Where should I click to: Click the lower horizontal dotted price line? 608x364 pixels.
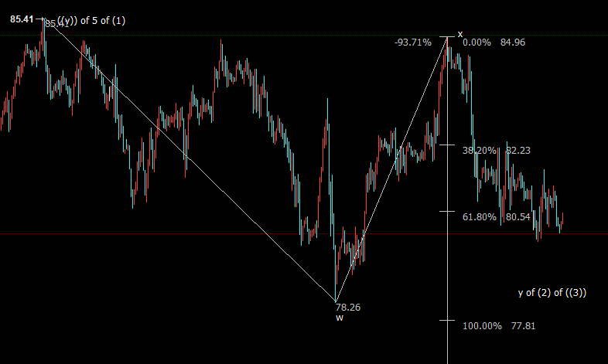click(x=155, y=233)
